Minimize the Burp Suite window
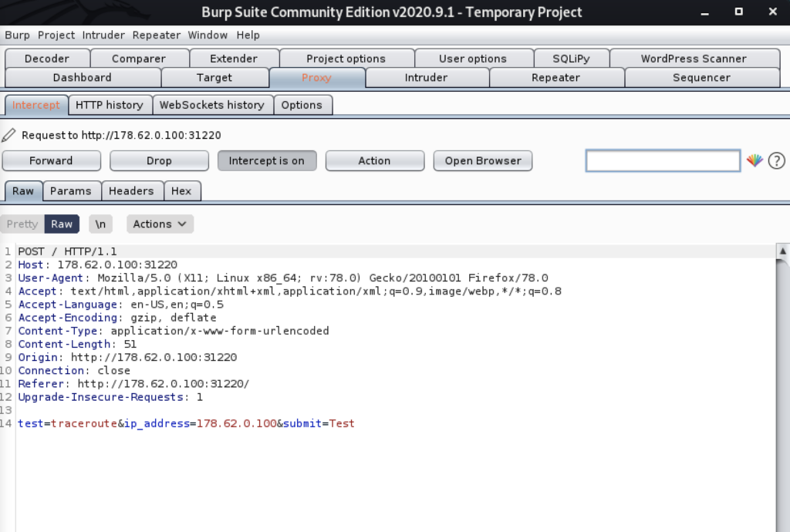Screen dimensions: 790x532 point(705,12)
